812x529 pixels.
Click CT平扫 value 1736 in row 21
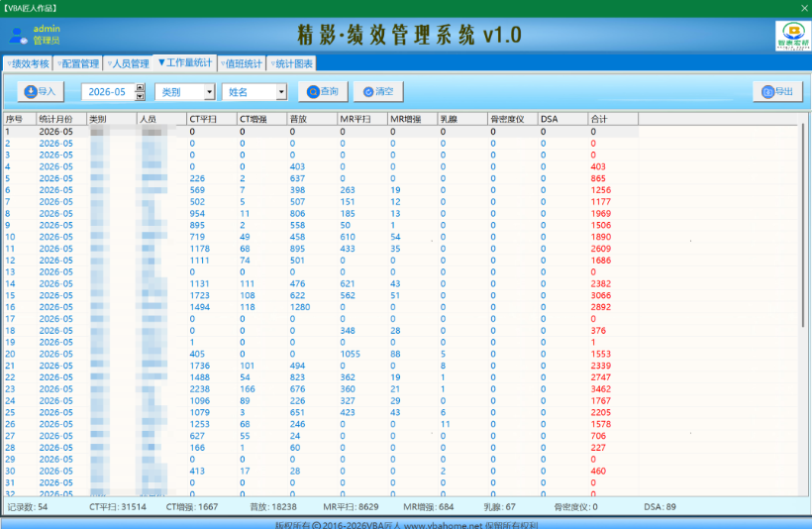(x=199, y=366)
